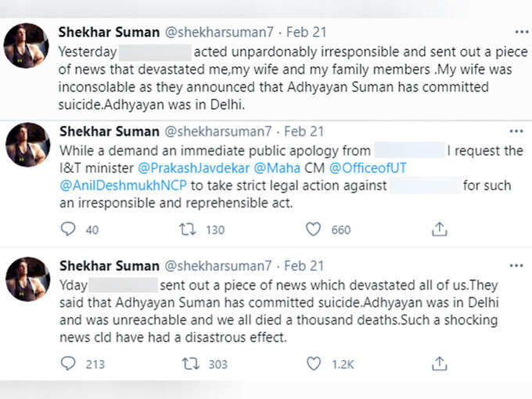
Task: Click reply icon on tweet with 40 replies
Action: pyautogui.click(x=68, y=229)
